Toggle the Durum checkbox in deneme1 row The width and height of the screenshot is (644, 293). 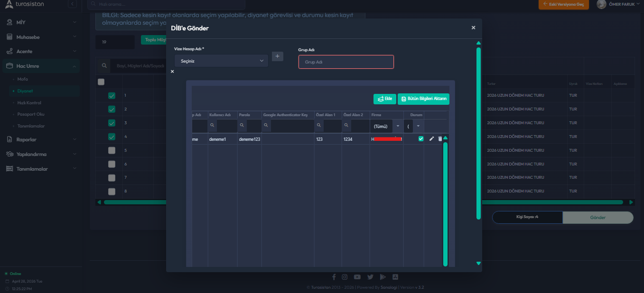pyautogui.click(x=421, y=139)
